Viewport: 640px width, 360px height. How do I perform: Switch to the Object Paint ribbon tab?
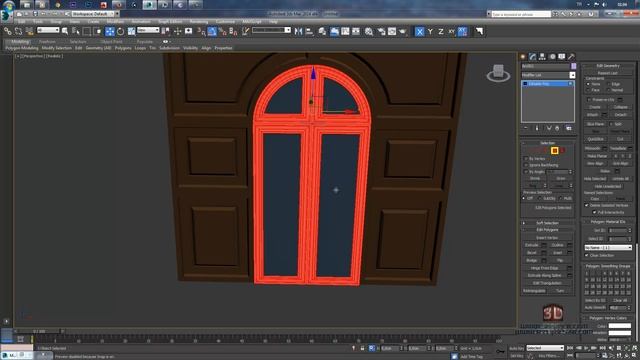pyautogui.click(x=111, y=42)
